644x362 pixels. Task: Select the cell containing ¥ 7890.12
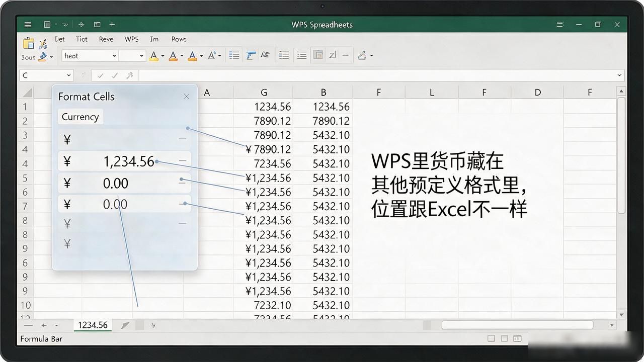coord(264,149)
